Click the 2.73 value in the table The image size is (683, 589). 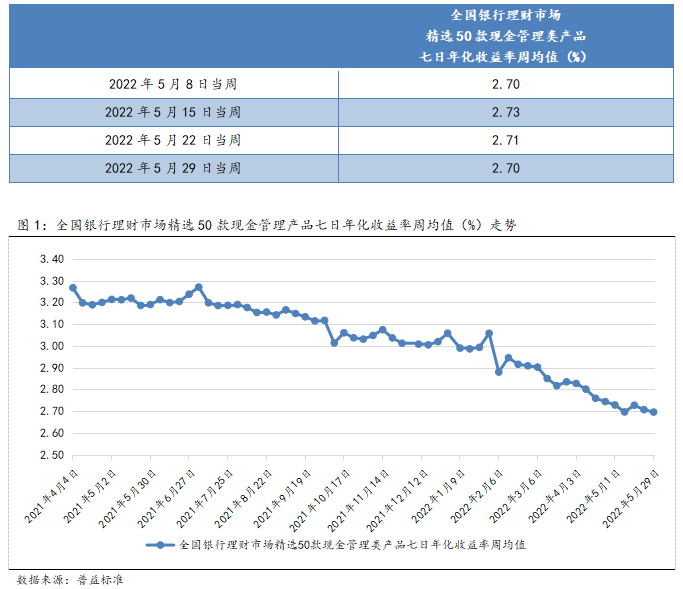click(x=506, y=112)
